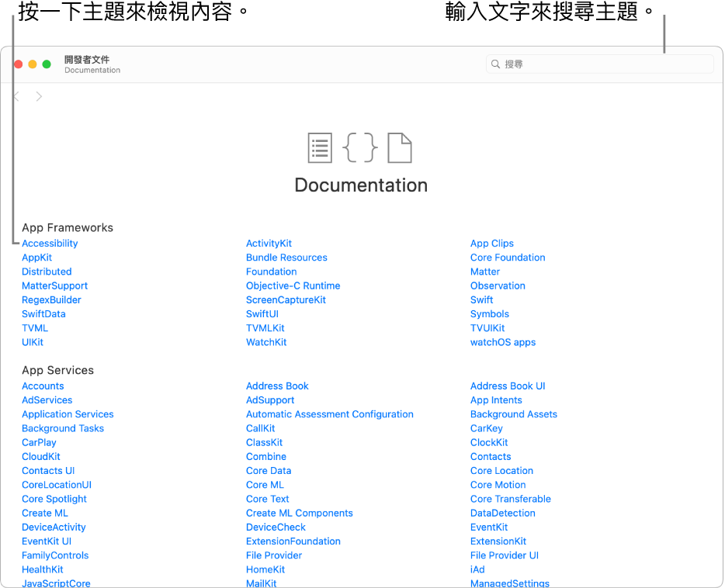Image resolution: width=725 pixels, height=588 pixels.
Task: Open the Background Tasks link
Action: click(62, 428)
